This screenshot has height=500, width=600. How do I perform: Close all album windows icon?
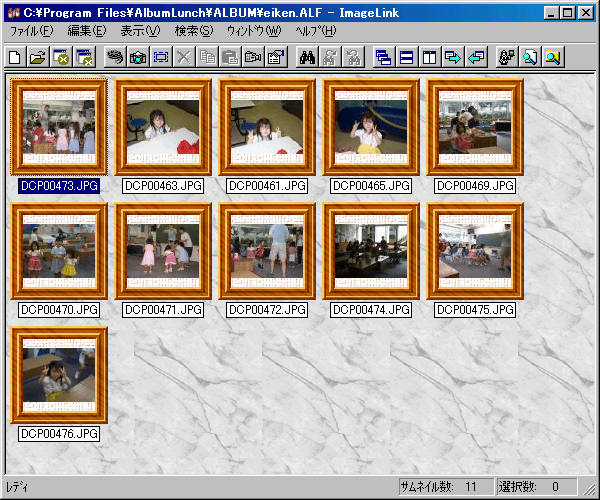(84, 58)
